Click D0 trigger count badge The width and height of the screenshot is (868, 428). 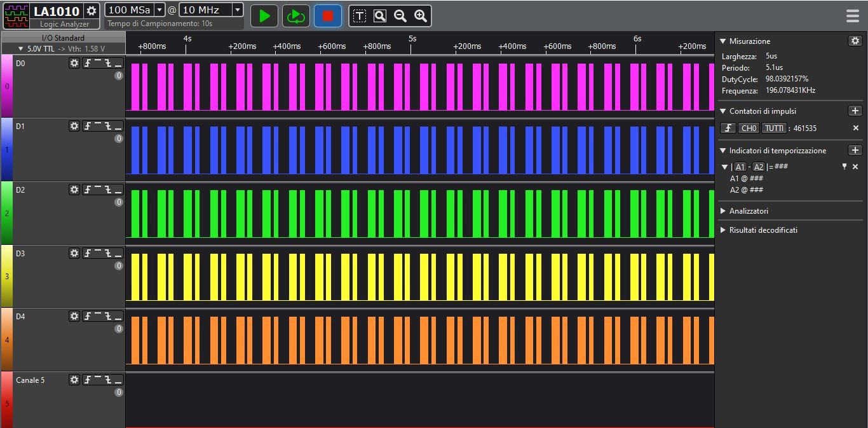point(119,76)
